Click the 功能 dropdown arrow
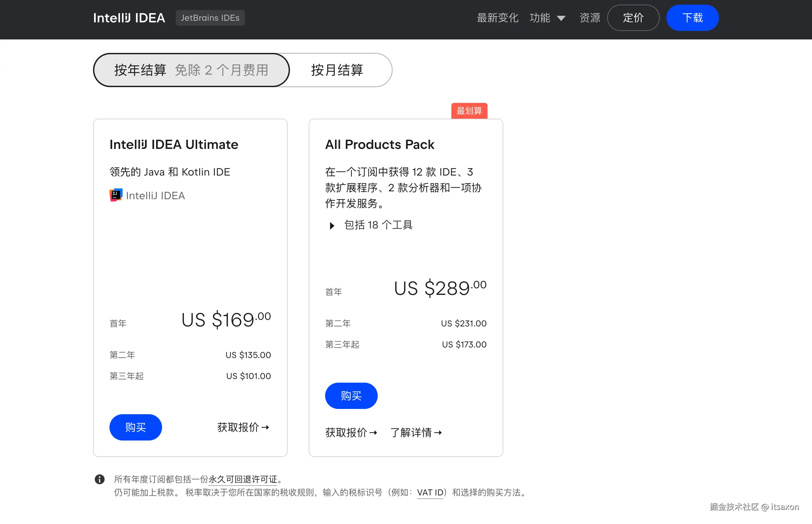Viewport: 812px width, 524px height. 561,18
